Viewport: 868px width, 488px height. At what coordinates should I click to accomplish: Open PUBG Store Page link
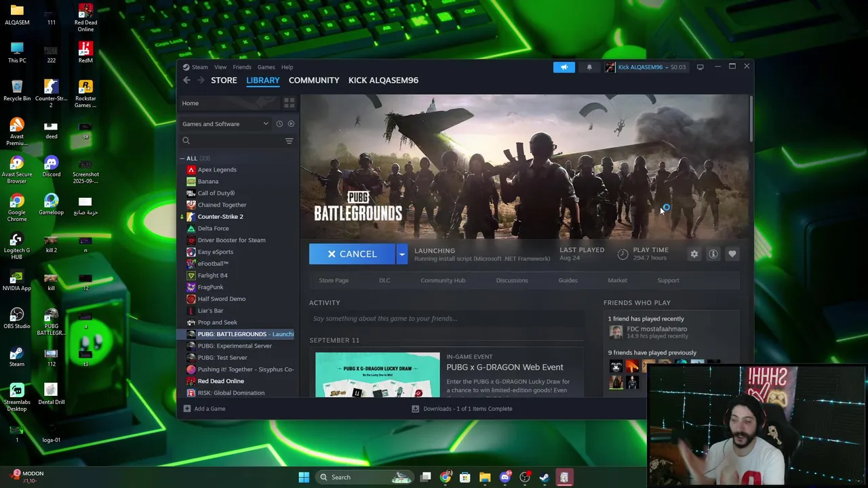pyautogui.click(x=334, y=281)
